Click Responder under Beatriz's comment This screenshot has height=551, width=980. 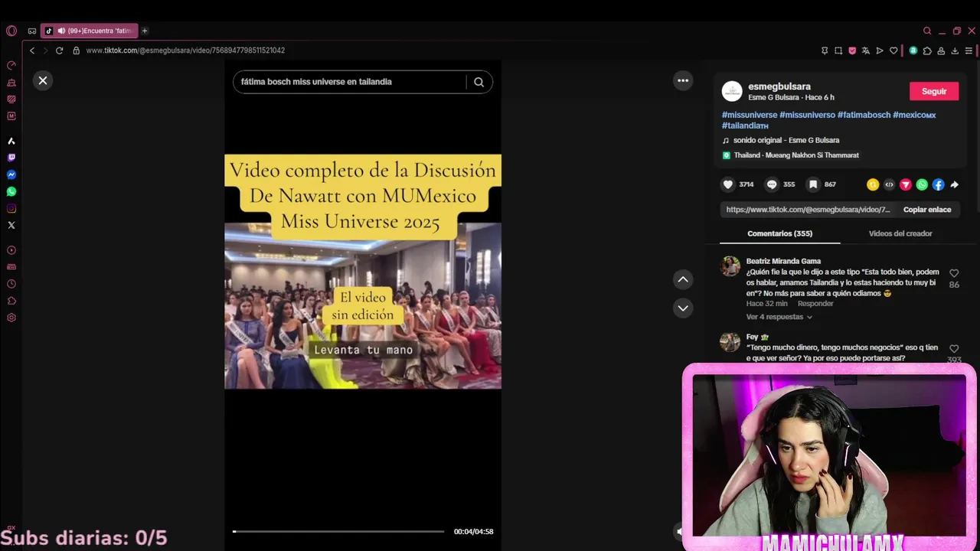point(815,304)
